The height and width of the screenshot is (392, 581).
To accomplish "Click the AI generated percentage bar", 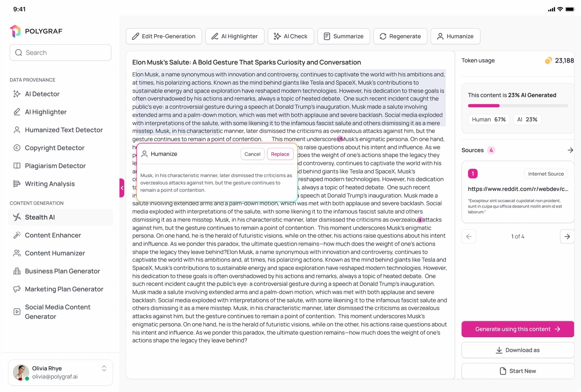I will [x=518, y=106].
